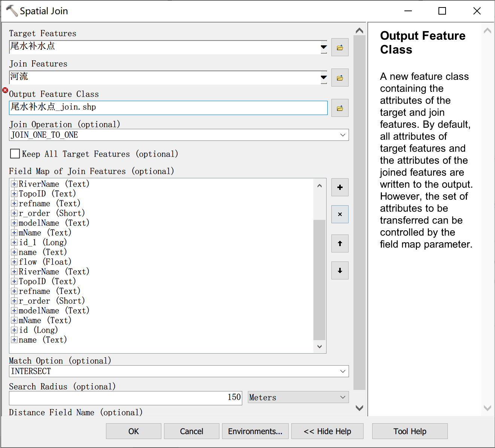Click the Output Feature Class input field
The image size is (495, 448).
click(168, 108)
